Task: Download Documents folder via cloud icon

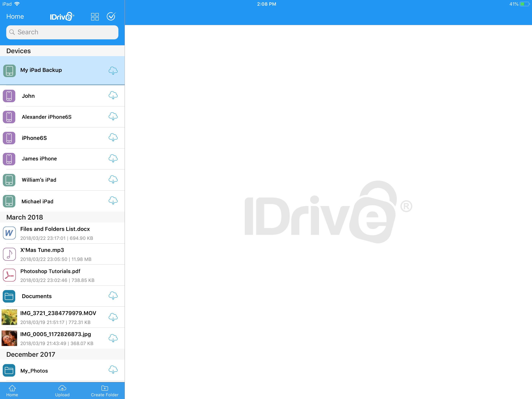Action: [113, 296]
